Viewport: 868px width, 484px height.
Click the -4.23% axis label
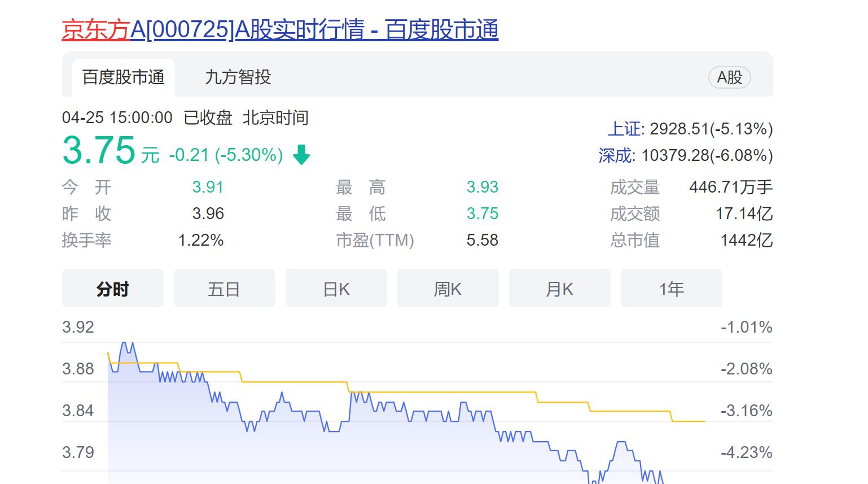pyautogui.click(x=746, y=452)
